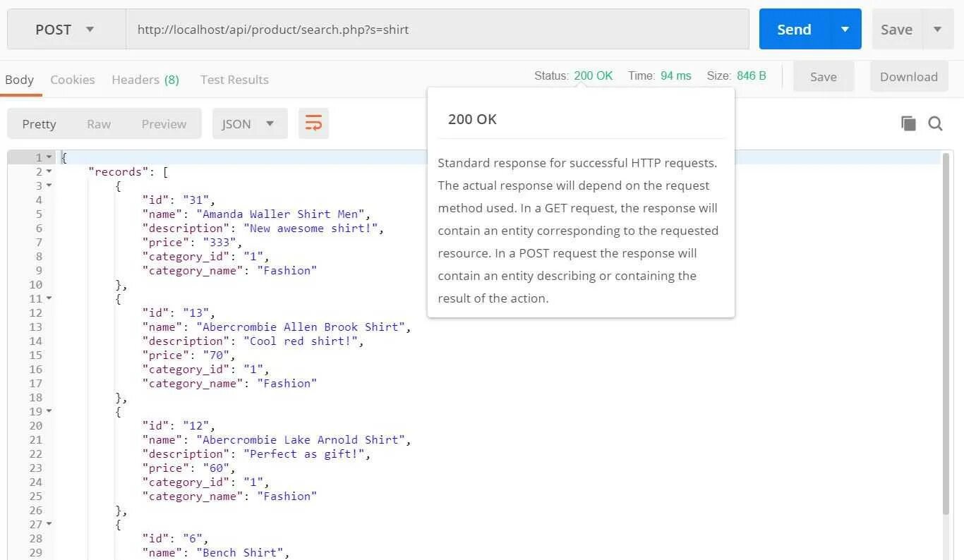This screenshot has height=560, width=964.
Task: Collapse the fold arrow on line 11
Action: [x=49, y=298]
